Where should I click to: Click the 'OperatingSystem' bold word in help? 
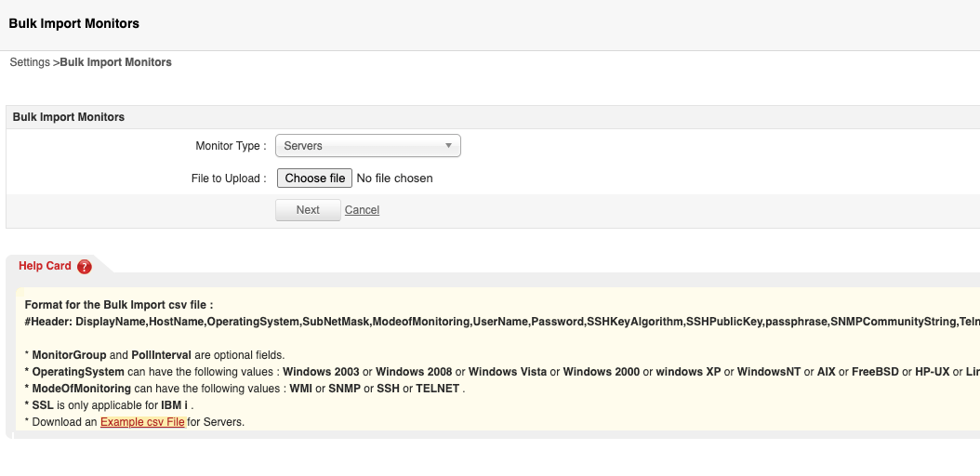pyautogui.click(x=78, y=372)
